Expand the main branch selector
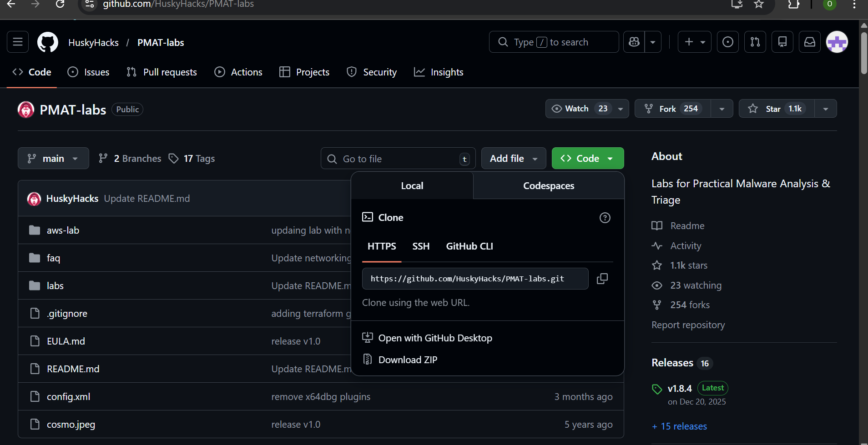The height and width of the screenshot is (445, 868). pyautogui.click(x=53, y=159)
